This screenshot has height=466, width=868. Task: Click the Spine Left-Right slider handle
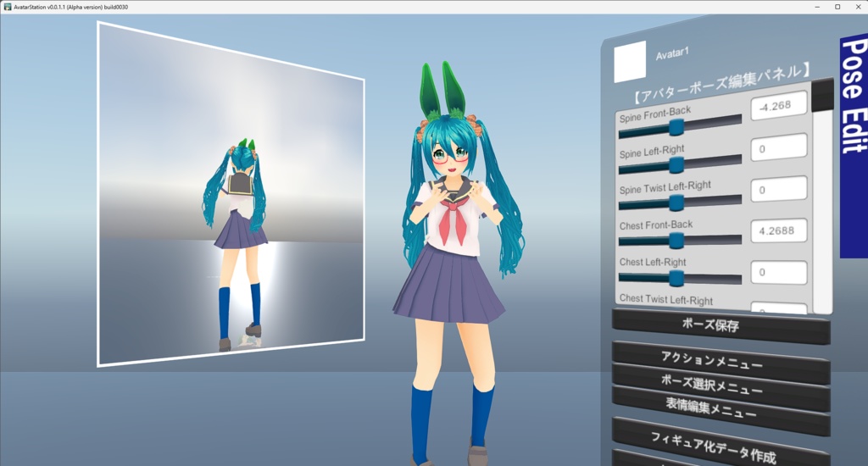point(676,165)
